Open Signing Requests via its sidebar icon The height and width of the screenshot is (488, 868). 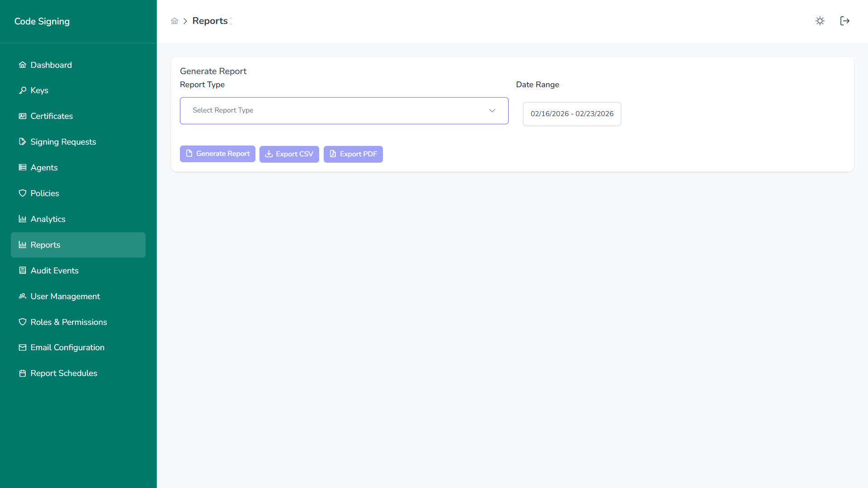coord(22,141)
